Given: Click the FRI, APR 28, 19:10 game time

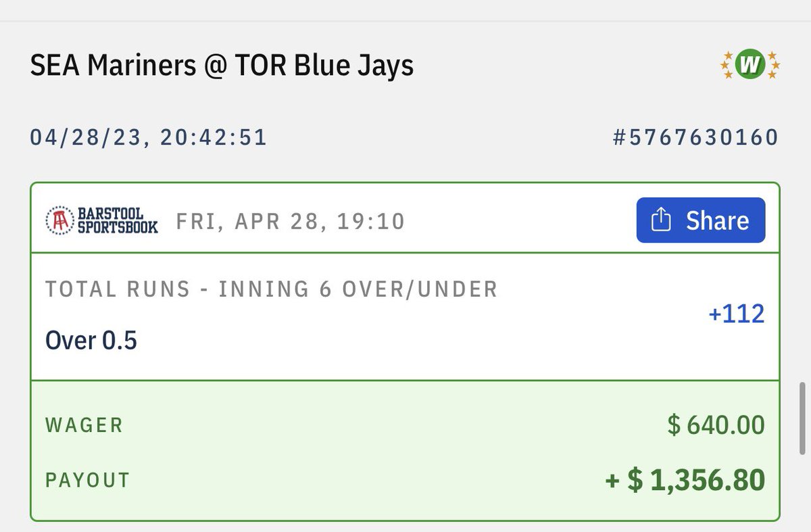Looking at the screenshot, I should (x=290, y=221).
